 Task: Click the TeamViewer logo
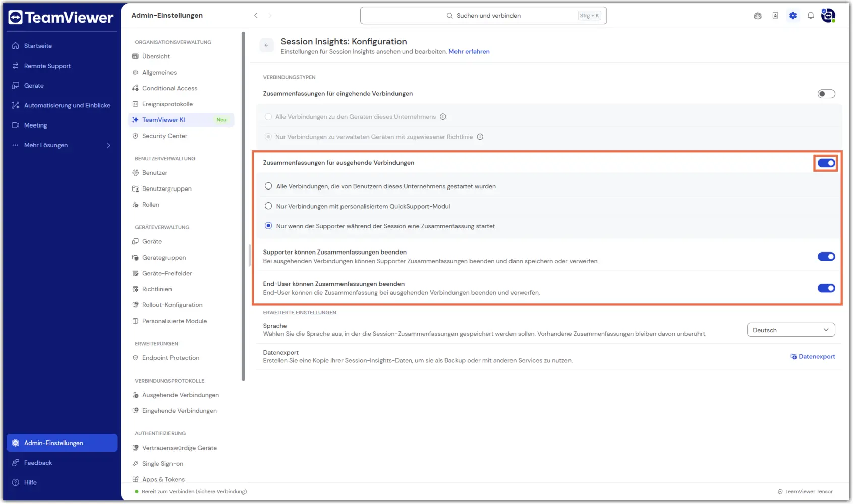61,17
